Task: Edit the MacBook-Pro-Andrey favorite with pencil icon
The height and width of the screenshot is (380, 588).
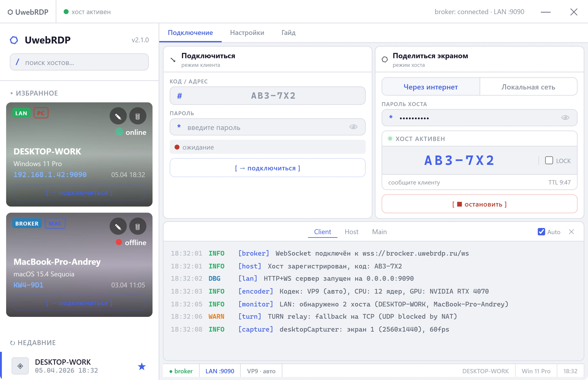Action: (118, 226)
